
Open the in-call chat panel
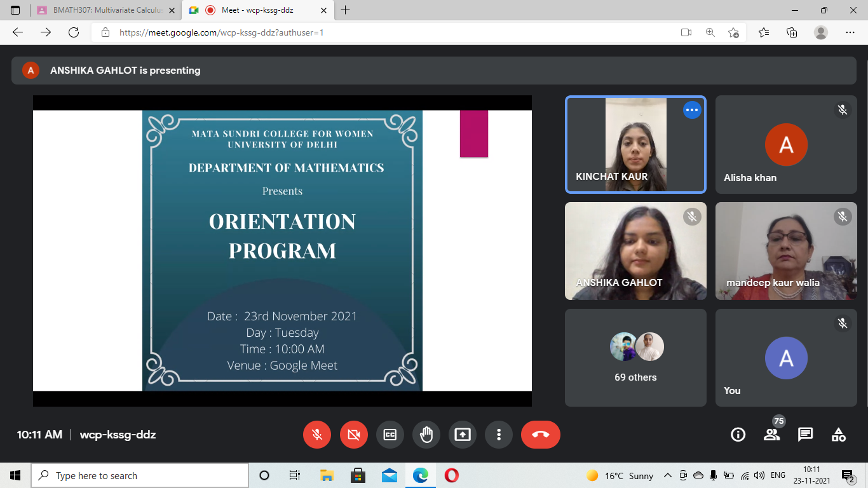[x=805, y=435]
